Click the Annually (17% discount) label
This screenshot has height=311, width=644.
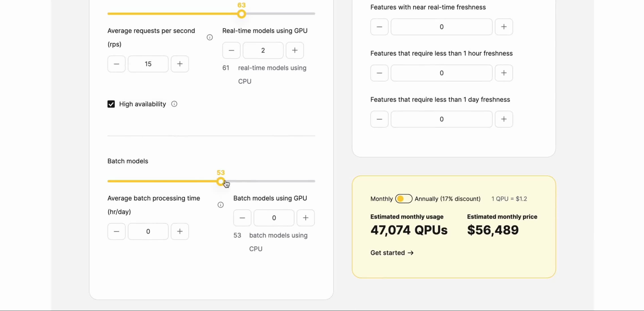click(x=447, y=199)
